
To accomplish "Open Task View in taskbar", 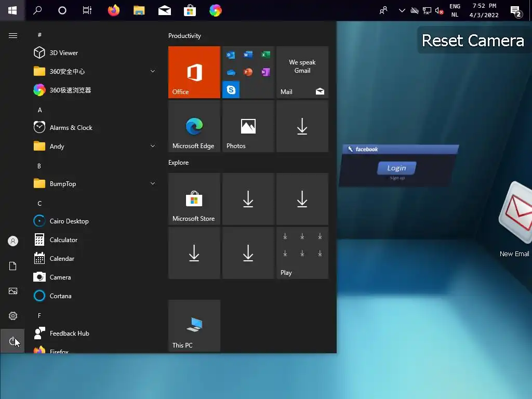I will click(x=87, y=10).
